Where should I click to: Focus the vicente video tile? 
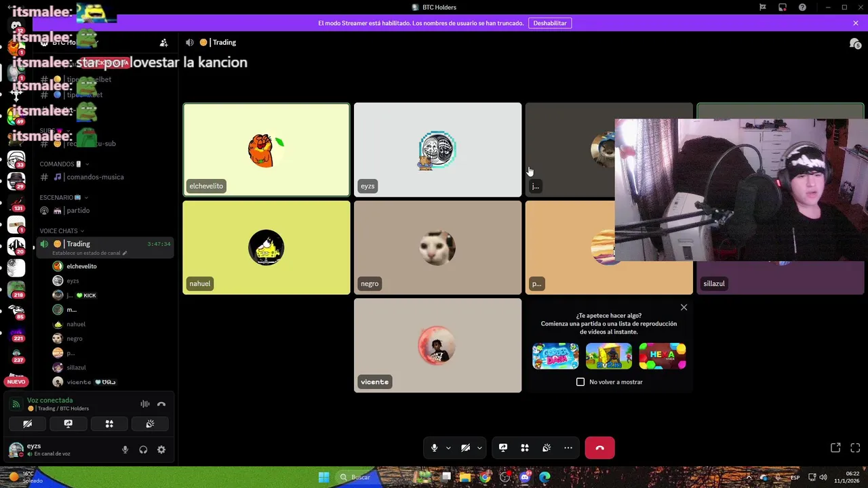[437, 345]
